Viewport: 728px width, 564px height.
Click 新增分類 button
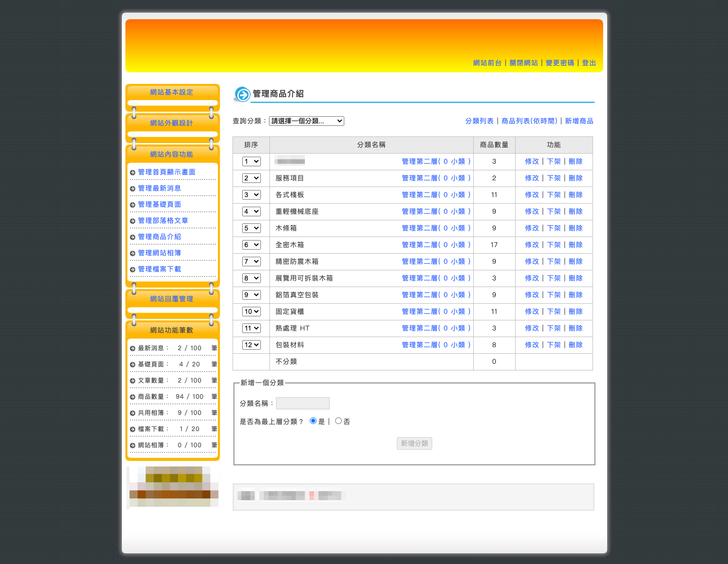(415, 443)
